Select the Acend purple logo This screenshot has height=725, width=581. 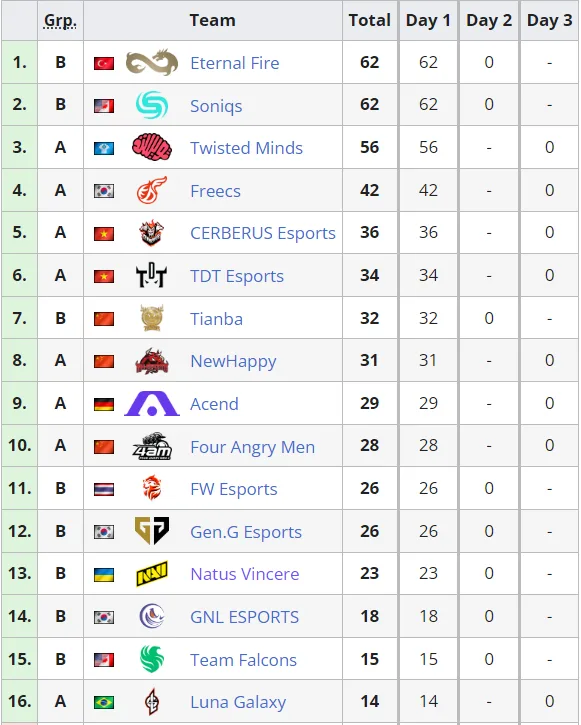[152, 403]
